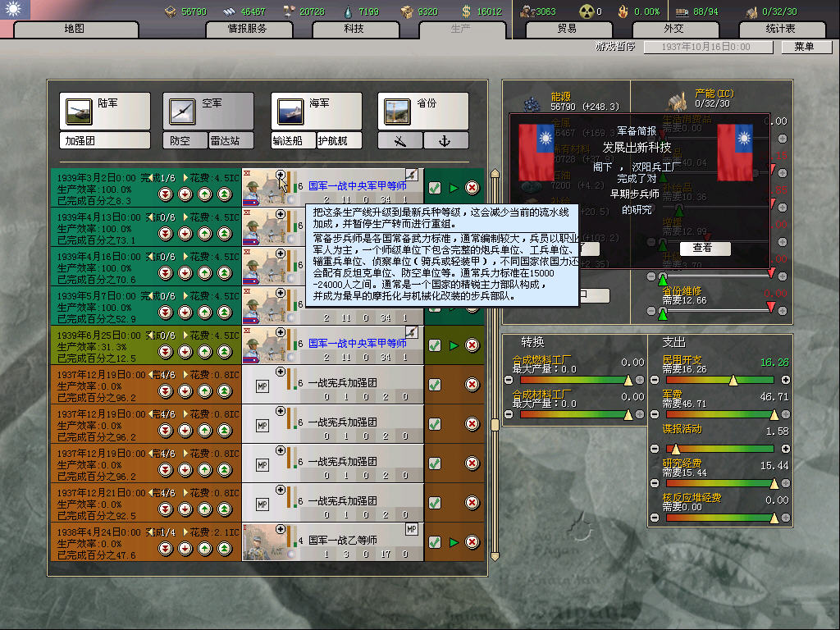The width and height of the screenshot is (840, 630).
Task: Open the 情报服务 tab
Action: [249, 29]
